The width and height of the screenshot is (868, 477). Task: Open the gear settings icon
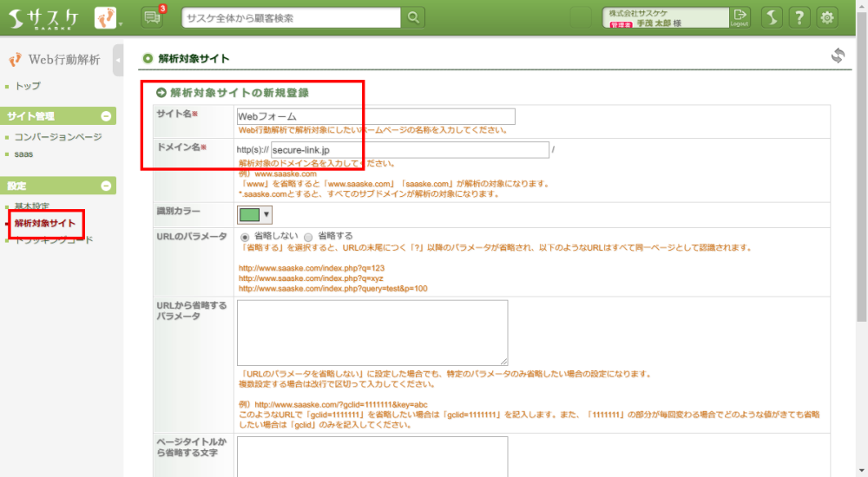click(828, 17)
